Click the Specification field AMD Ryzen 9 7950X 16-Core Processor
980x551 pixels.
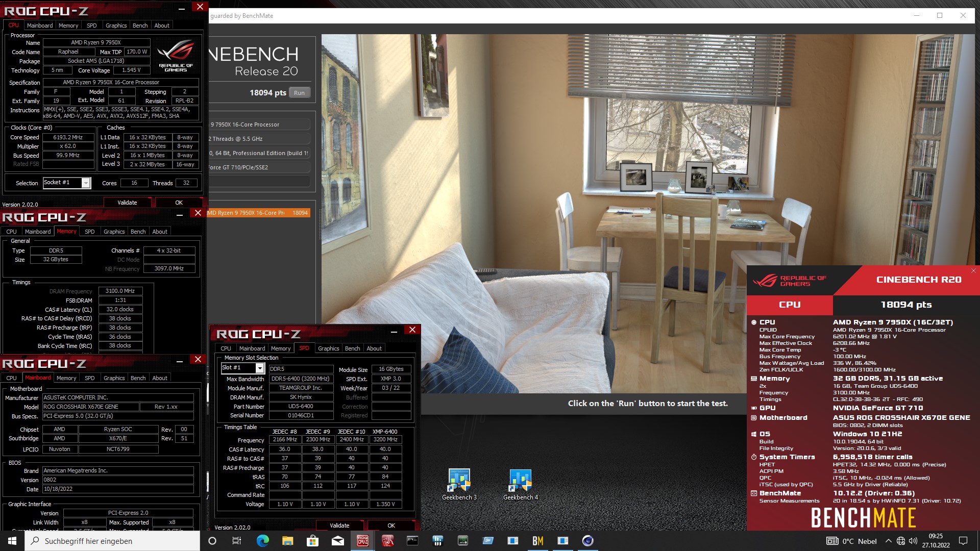pyautogui.click(x=121, y=82)
